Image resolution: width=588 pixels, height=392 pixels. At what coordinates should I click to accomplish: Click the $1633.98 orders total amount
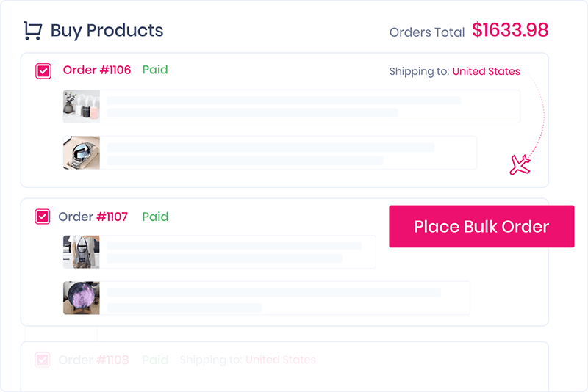pos(510,30)
